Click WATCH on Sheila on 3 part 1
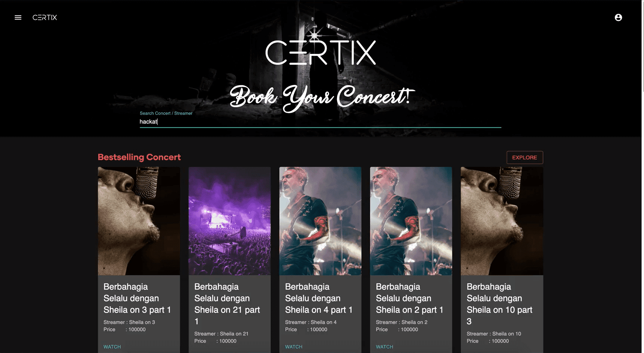Viewport: 644px width, 353px height. pos(112,347)
